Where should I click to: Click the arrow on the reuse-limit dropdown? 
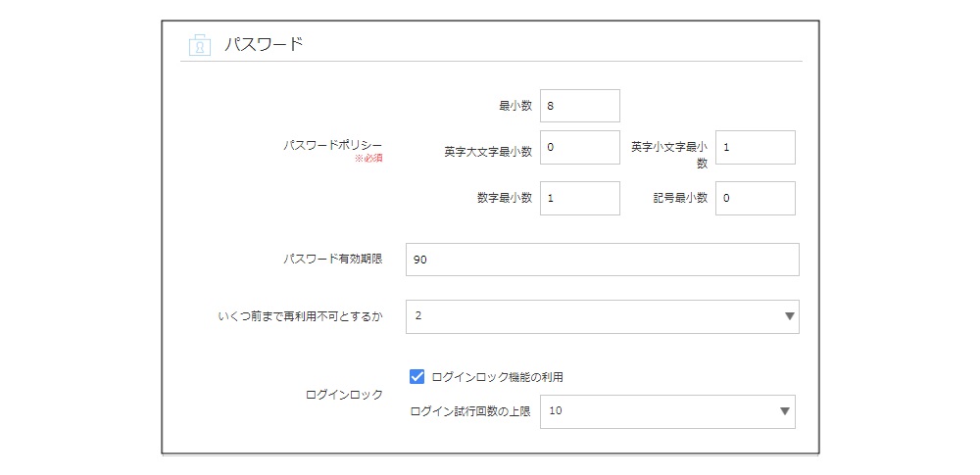coord(789,316)
